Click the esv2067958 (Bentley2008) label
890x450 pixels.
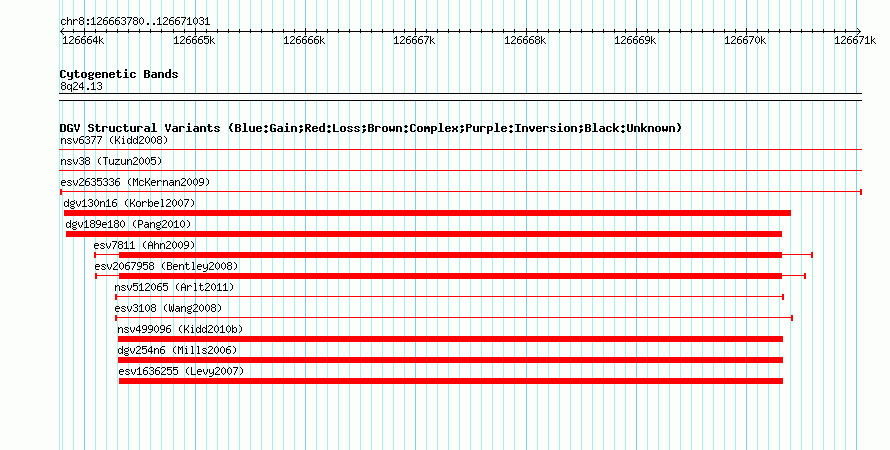166,266
